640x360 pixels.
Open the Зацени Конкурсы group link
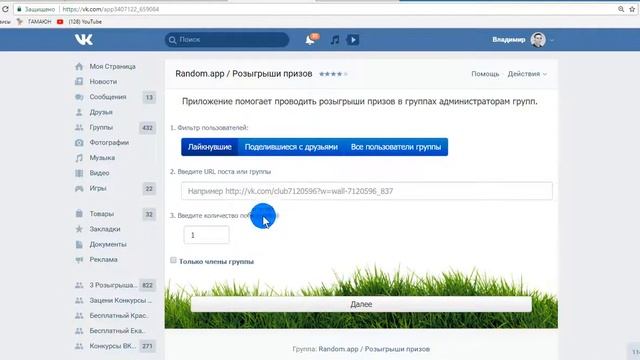(120, 300)
